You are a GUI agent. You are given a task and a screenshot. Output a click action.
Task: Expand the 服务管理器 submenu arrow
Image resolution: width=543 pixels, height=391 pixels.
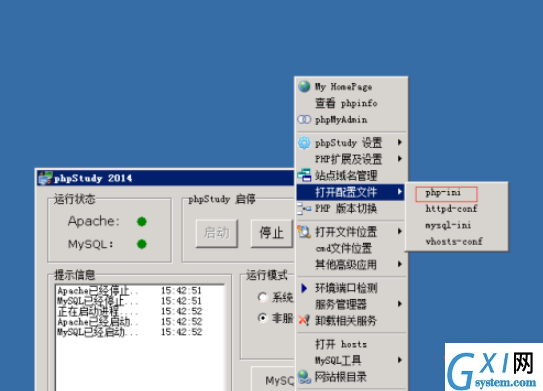coord(400,304)
